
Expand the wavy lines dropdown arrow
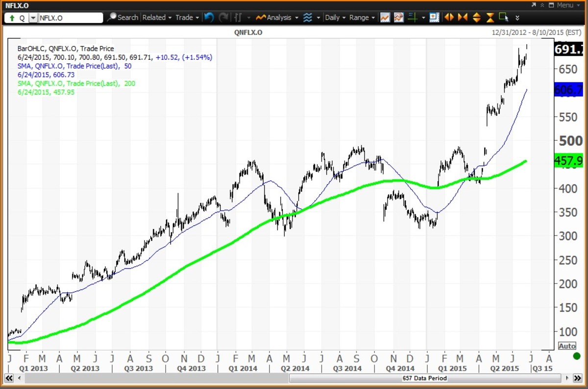[318, 18]
